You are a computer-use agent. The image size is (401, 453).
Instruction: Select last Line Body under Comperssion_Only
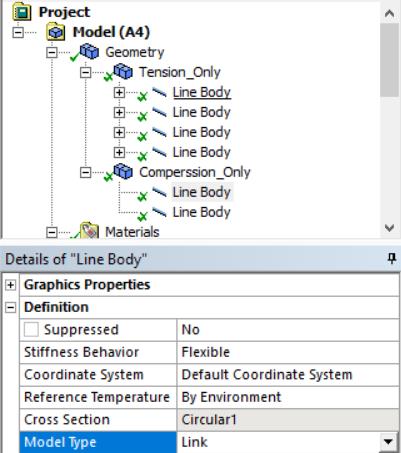tap(202, 212)
